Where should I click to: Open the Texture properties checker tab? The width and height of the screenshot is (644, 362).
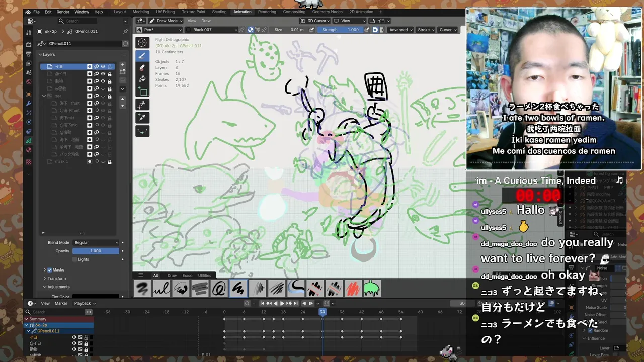29,162
